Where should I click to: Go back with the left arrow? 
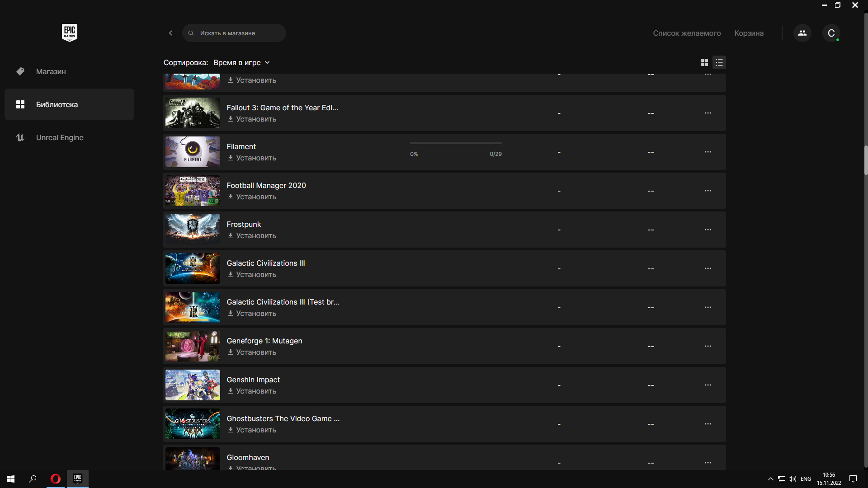[170, 33]
